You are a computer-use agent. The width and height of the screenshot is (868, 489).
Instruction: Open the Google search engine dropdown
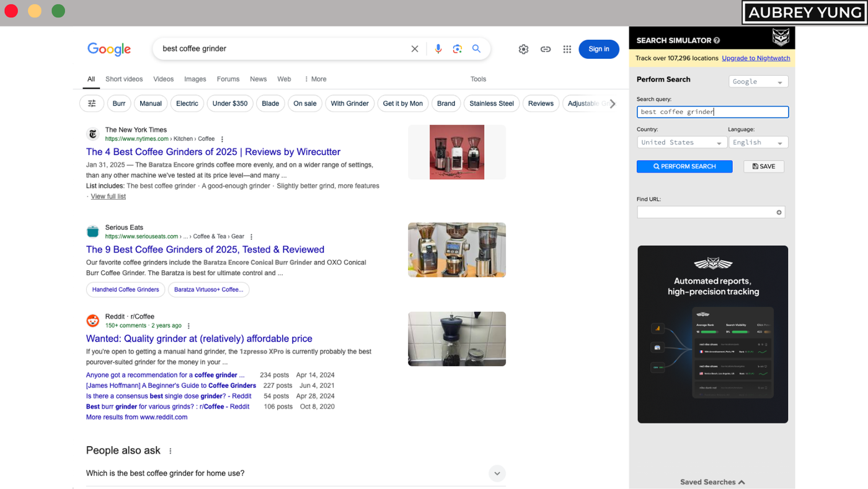(758, 81)
